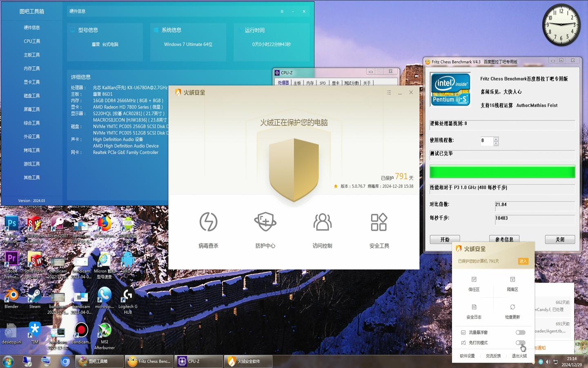The width and height of the screenshot is (588, 368).
Task: Open 安全工具 security tools
Action: point(379,230)
